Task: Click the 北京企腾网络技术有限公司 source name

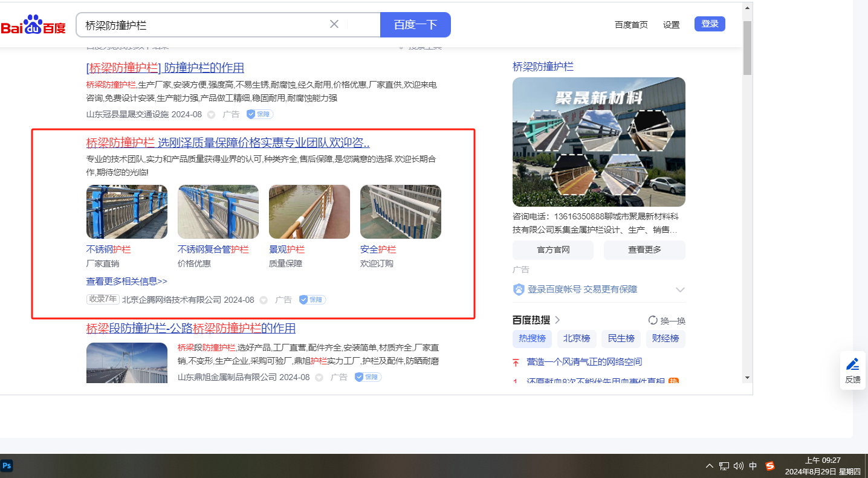Action: click(172, 300)
